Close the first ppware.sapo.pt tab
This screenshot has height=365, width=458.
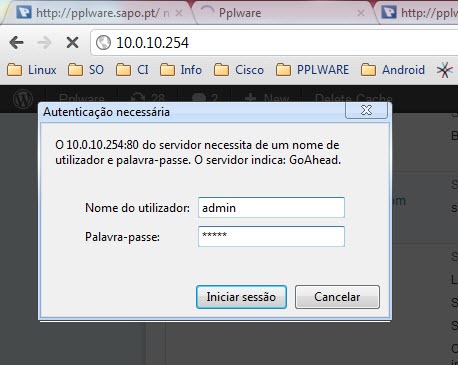click(179, 13)
